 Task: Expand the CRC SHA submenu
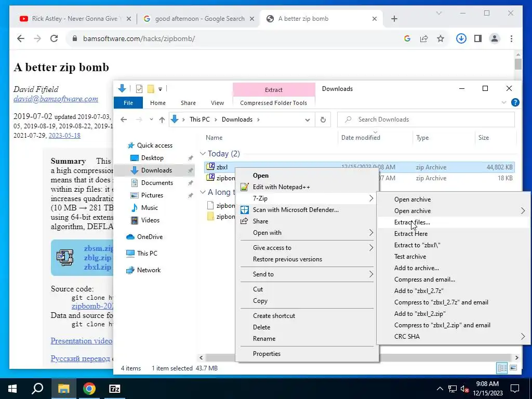(523, 337)
